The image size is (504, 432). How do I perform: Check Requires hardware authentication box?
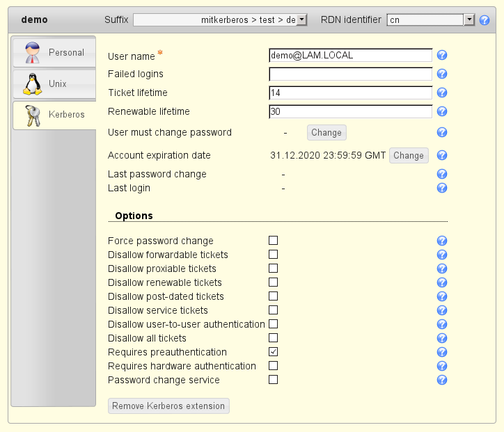click(274, 366)
